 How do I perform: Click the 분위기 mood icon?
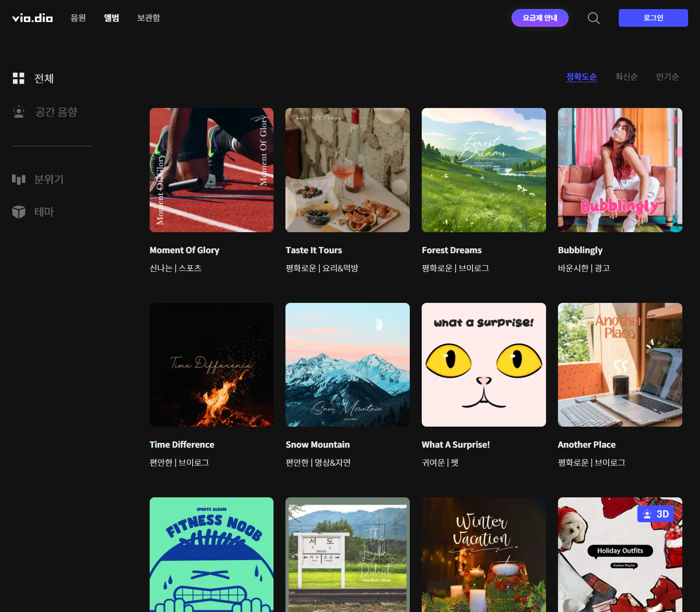coord(19,180)
